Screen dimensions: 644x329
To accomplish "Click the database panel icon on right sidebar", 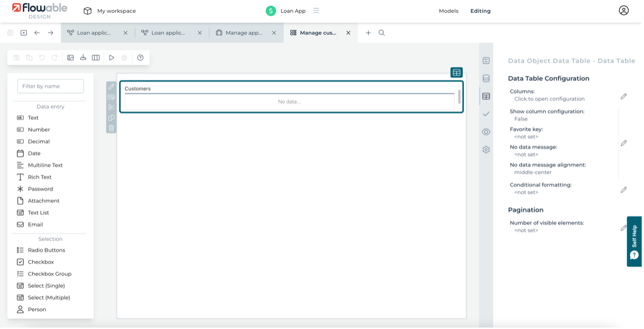I will 486,78.
